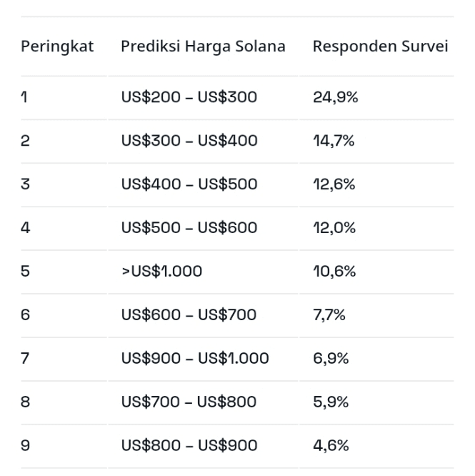Click the Peringkat column header
This screenshot has height=476, width=475.
(57, 46)
